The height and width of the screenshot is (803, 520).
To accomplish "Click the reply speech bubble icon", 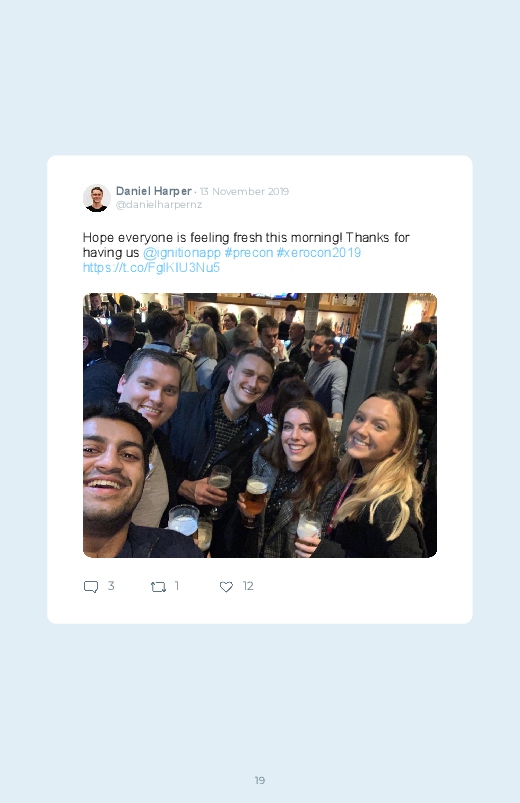I will tap(91, 587).
